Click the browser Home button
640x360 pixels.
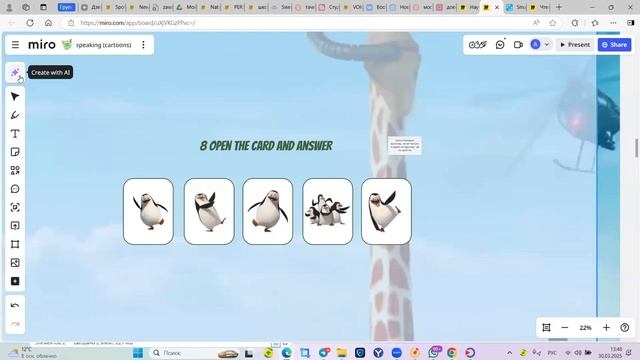tap(48, 23)
